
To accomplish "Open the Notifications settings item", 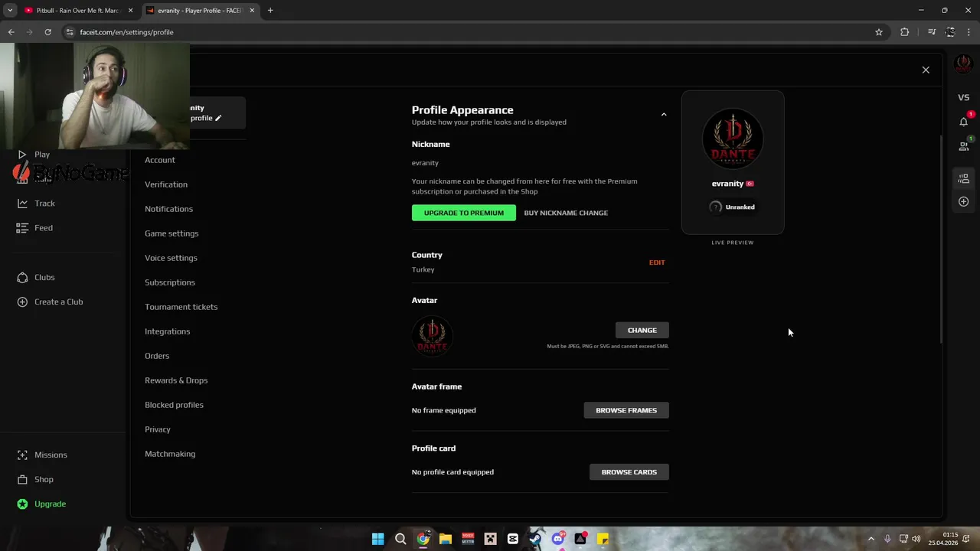I will [168, 209].
